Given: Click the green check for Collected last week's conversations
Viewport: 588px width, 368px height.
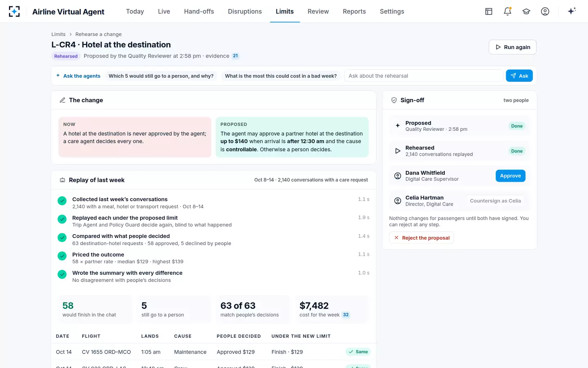Looking at the screenshot, I should click(62, 201).
